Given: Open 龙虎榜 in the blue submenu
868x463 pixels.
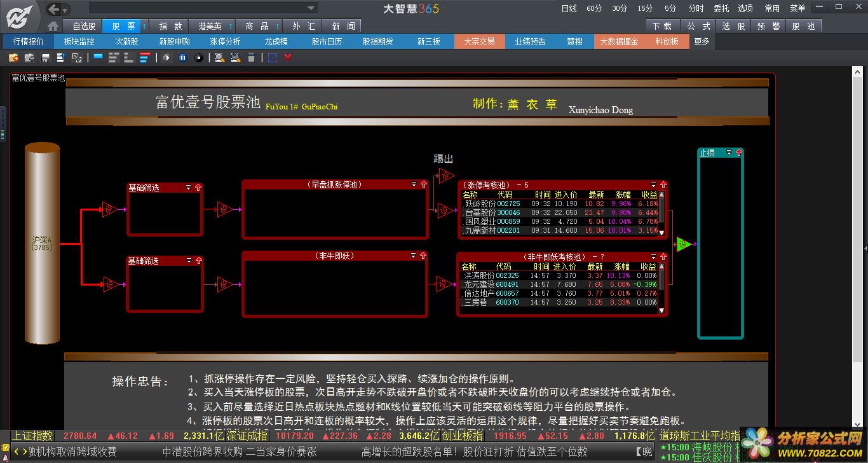Looking at the screenshot, I should (x=276, y=41).
